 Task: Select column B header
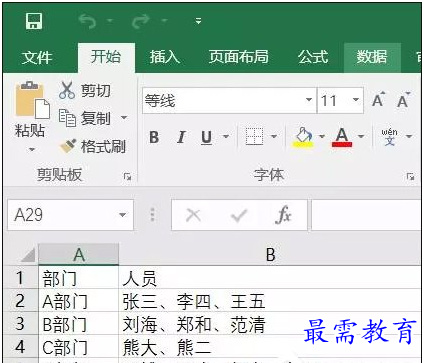pos(270,255)
